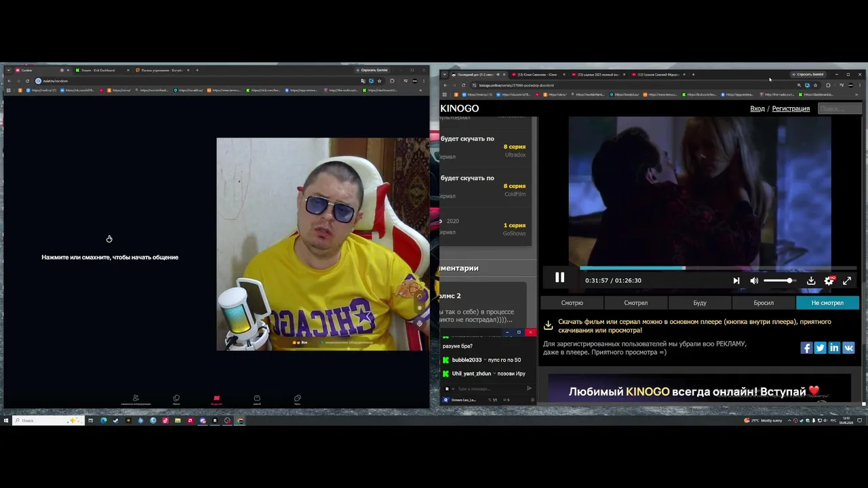Image resolution: width=868 pixels, height=488 pixels.
Task: Share the page on LinkedIn
Action: [x=834, y=348]
